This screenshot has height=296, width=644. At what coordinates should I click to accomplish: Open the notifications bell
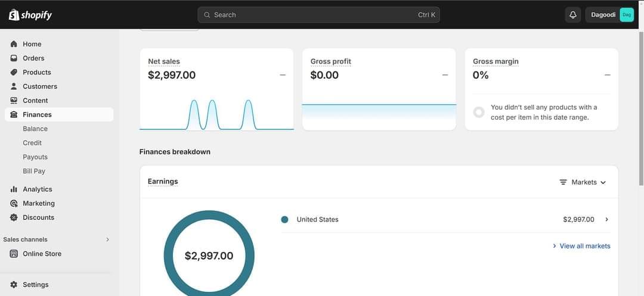coord(573,15)
